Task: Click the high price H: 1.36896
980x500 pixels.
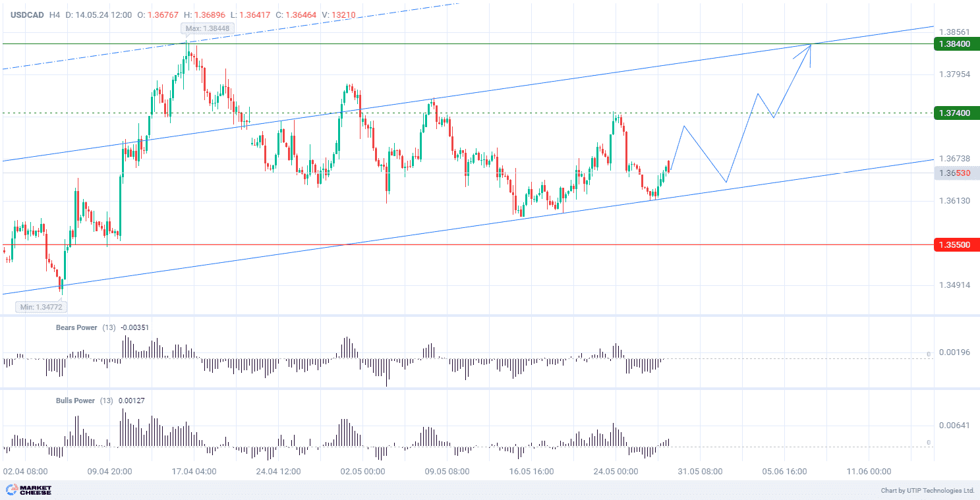Action: [x=206, y=14]
